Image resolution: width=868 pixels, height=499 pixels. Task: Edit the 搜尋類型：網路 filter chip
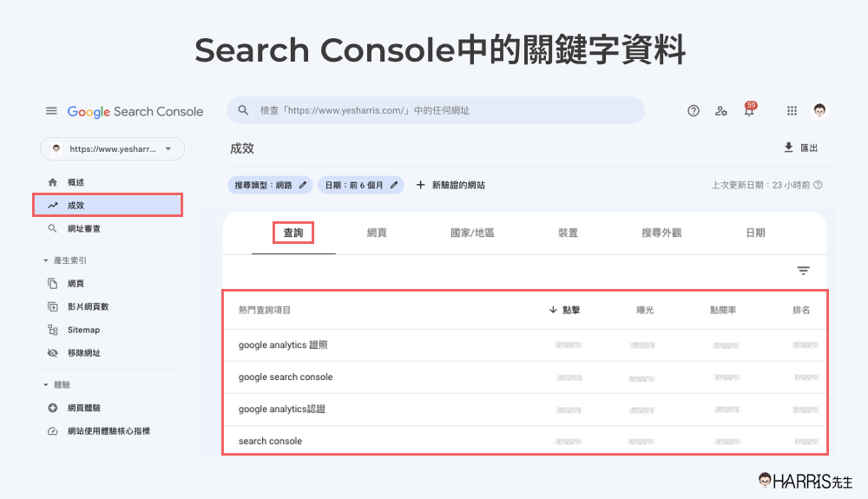(x=270, y=186)
